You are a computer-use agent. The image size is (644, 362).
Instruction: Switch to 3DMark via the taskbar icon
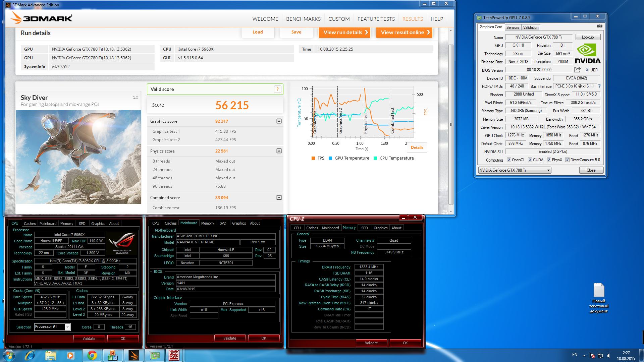click(133, 355)
